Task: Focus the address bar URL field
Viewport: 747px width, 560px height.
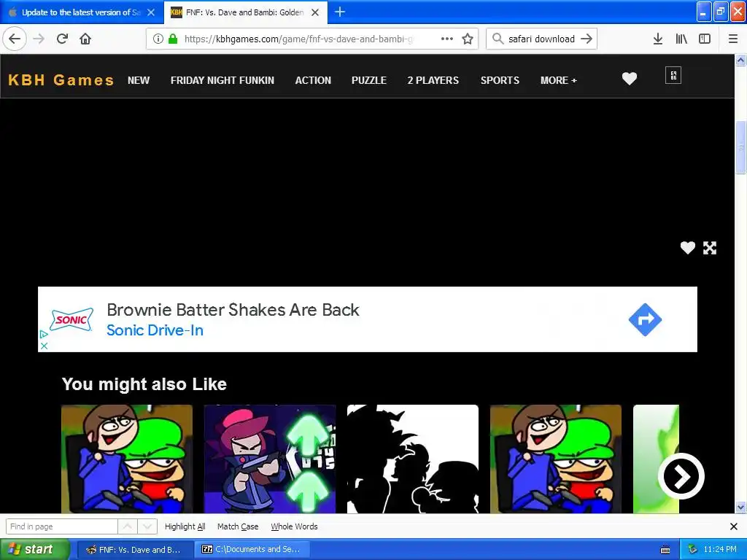Action: pos(300,39)
